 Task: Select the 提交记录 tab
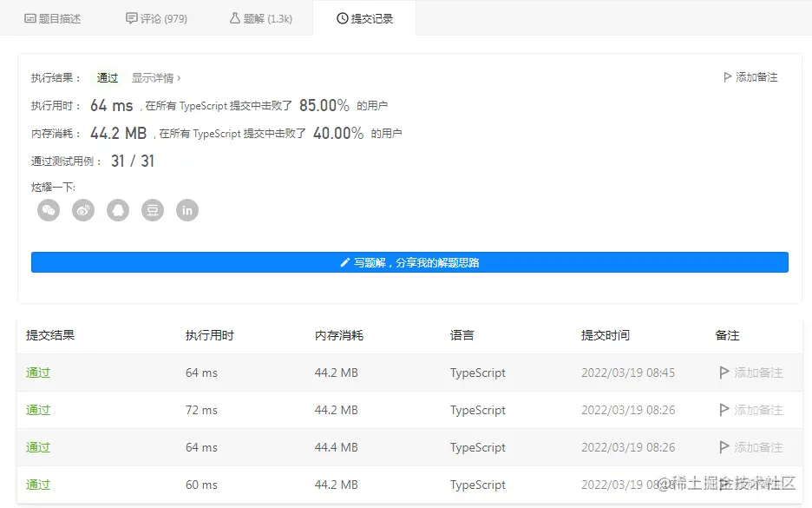(x=364, y=18)
